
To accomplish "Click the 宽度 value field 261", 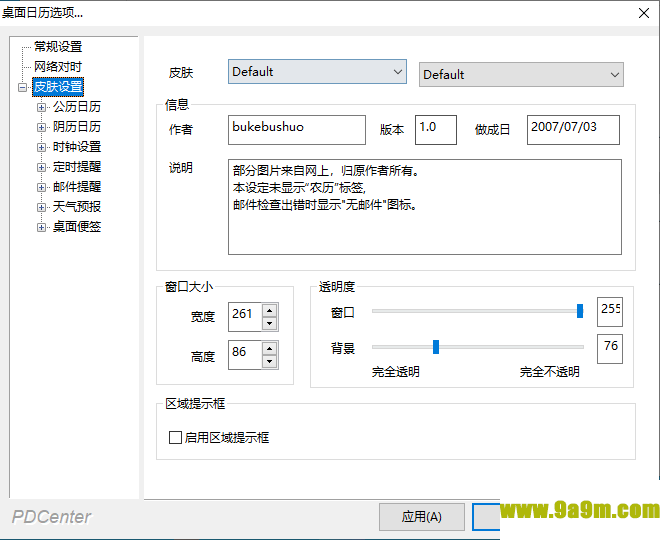I will pos(245,317).
